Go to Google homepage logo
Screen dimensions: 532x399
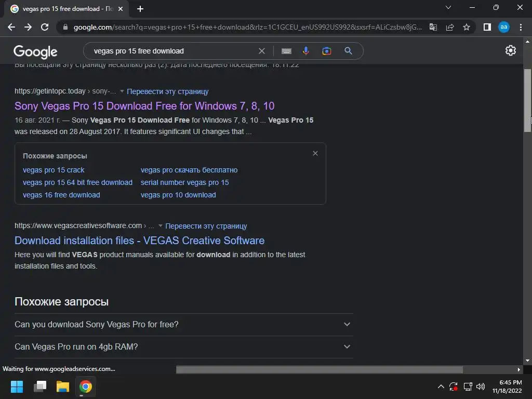pos(35,51)
